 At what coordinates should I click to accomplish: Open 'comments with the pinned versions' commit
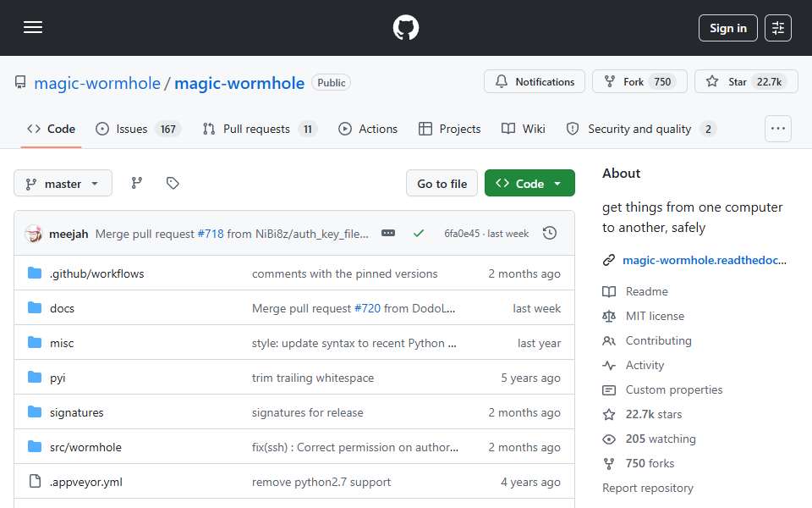click(344, 273)
